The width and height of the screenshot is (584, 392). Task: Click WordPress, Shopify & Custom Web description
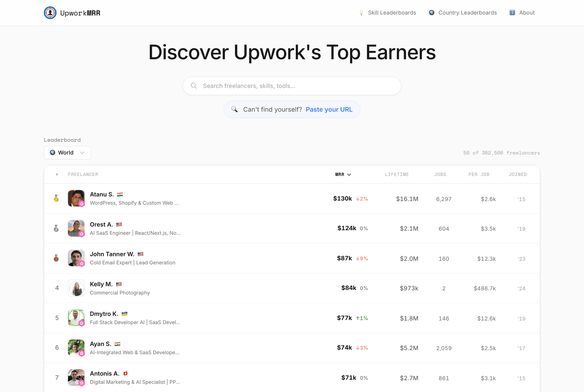pyautogui.click(x=134, y=203)
